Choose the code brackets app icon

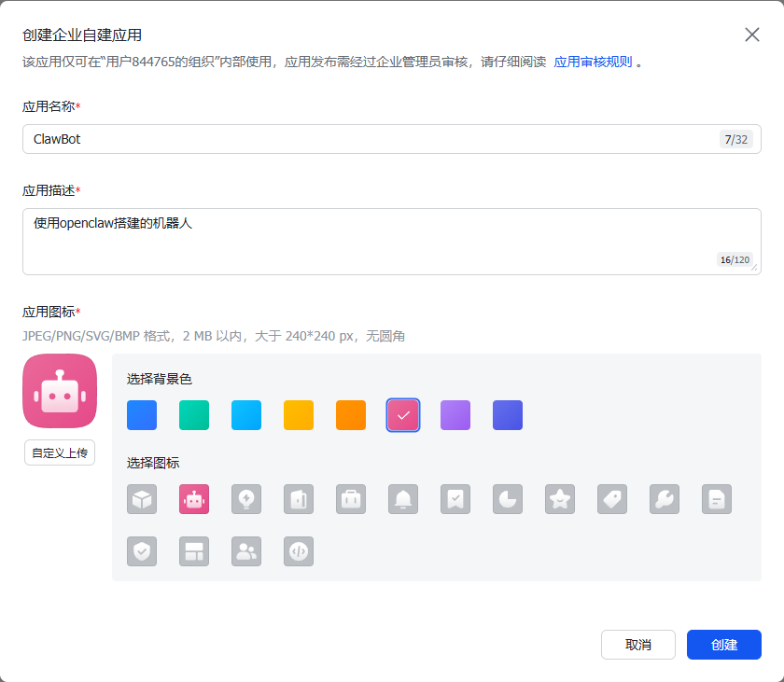[299, 551]
